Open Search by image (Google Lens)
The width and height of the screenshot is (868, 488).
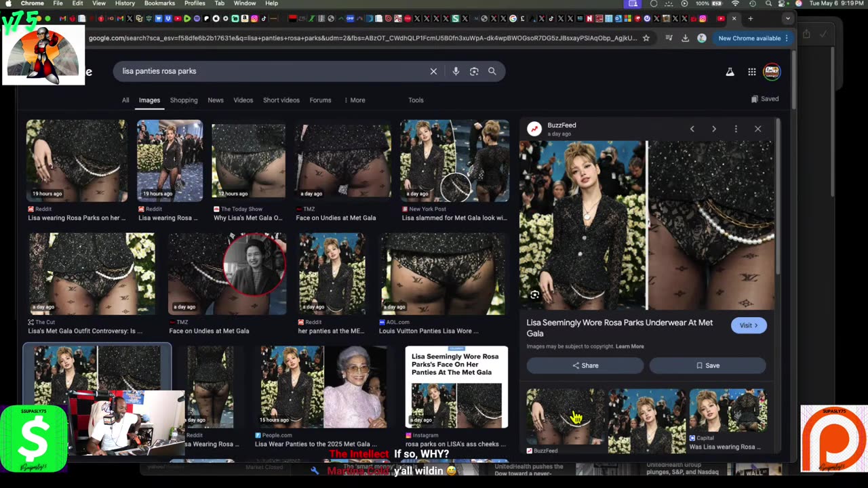[474, 71]
